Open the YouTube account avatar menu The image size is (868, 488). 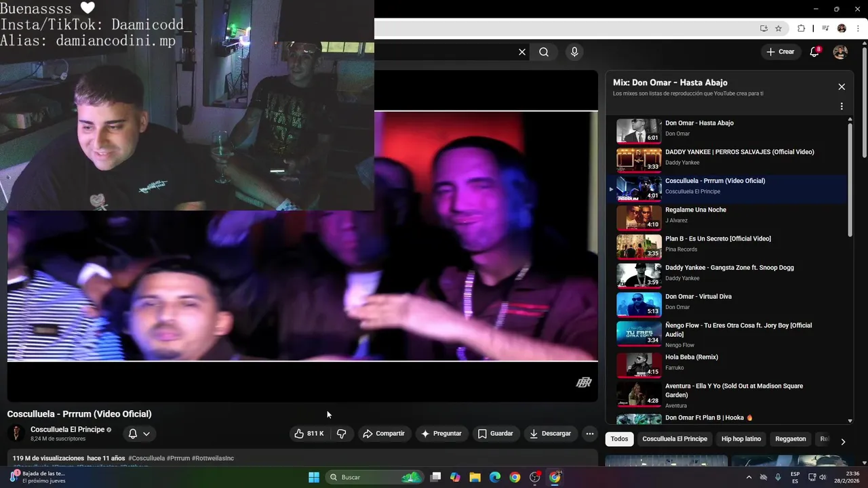click(x=840, y=52)
